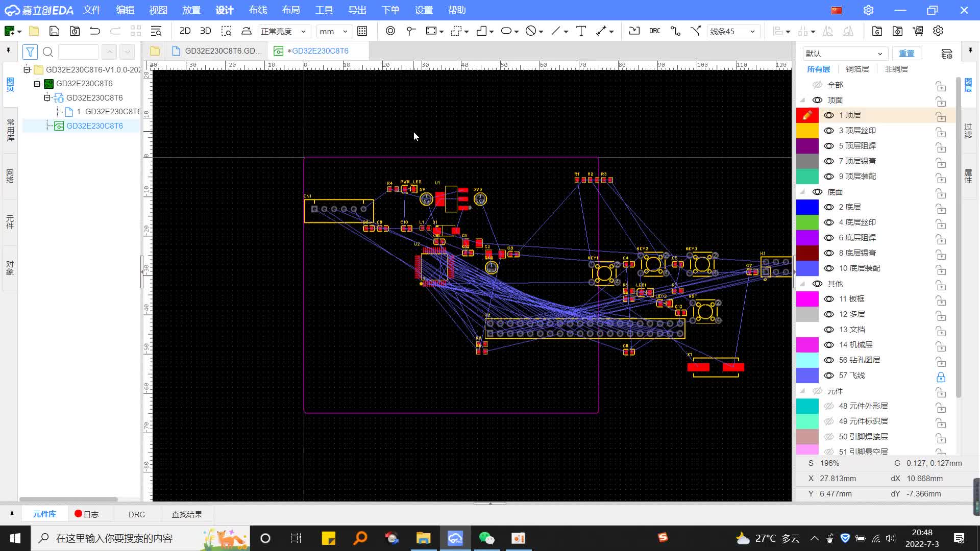Hide the 3 顶层丝印 layer
980x551 pixels.
pos(829,131)
